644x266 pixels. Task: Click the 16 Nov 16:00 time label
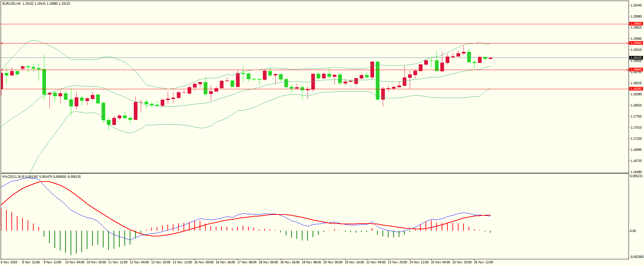point(225,262)
